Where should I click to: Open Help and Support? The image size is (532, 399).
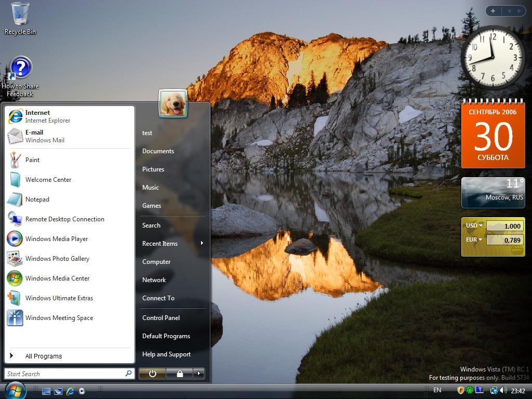(166, 354)
